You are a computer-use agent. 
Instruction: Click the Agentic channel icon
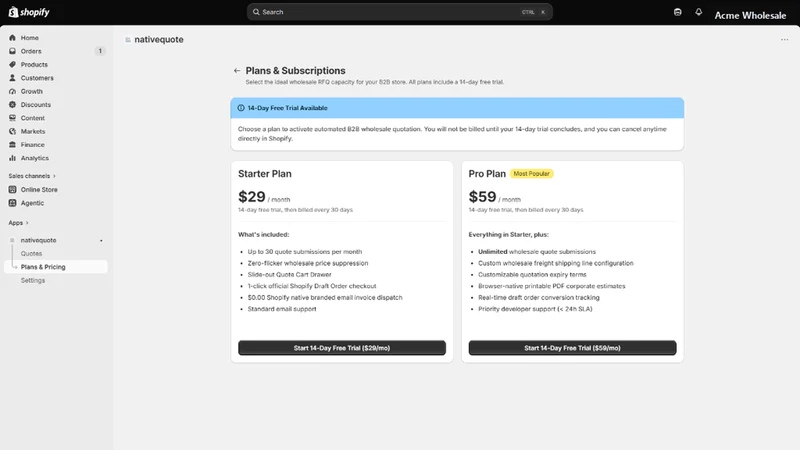[x=12, y=203]
